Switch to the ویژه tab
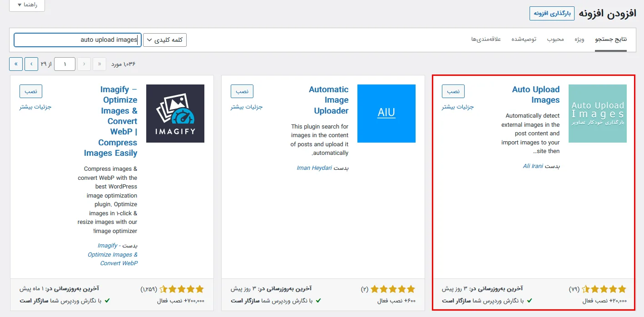 pyautogui.click(x=580, y=40)
